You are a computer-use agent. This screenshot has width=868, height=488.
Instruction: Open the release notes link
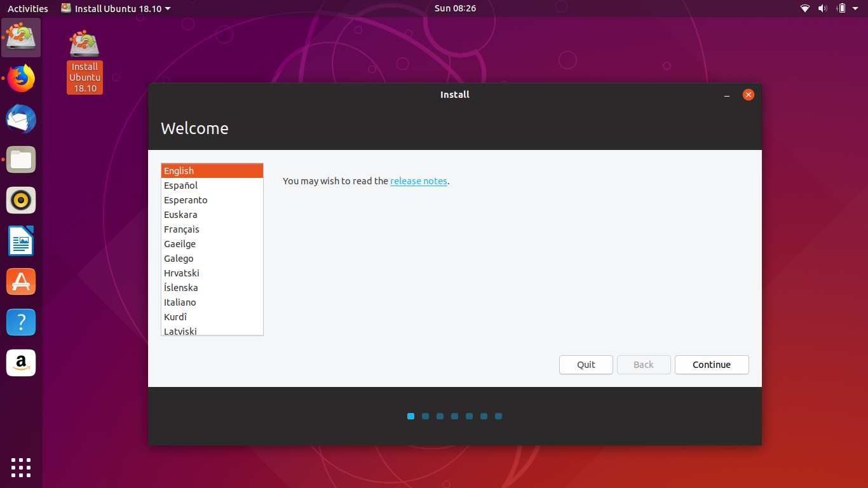419,180
